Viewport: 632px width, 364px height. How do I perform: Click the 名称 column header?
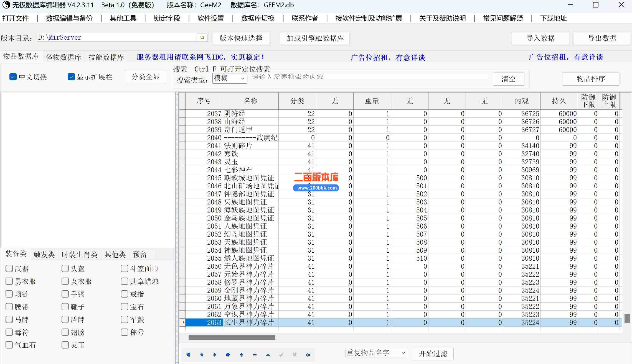251,101
